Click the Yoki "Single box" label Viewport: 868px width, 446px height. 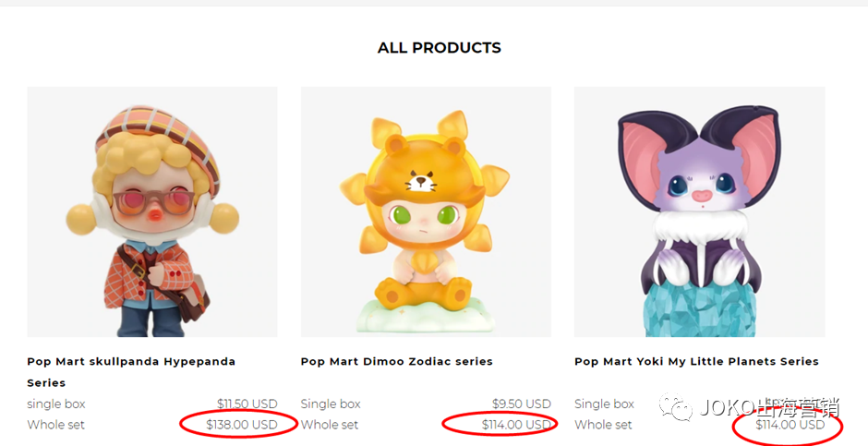(x=604, y=404)
